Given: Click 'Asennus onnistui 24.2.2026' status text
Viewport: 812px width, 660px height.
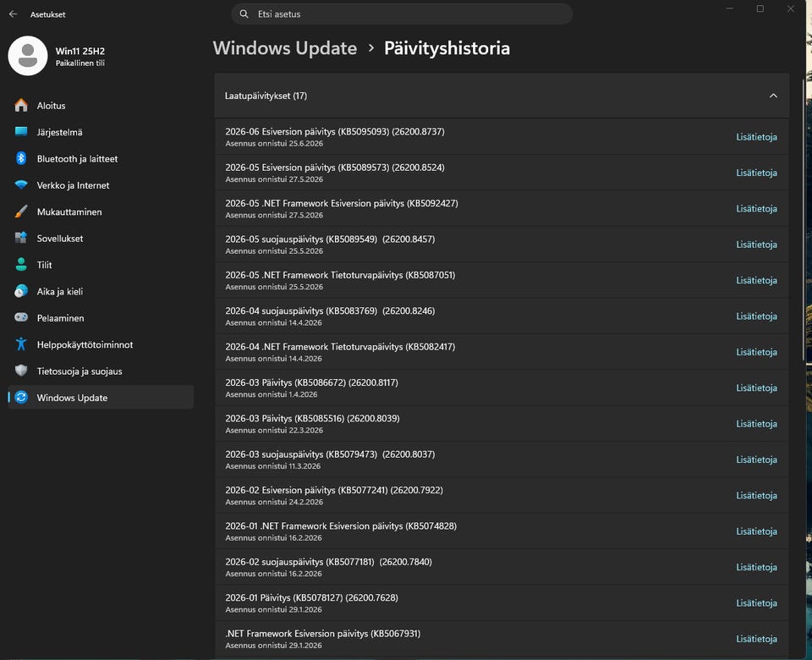Looking at the screenshot, I should pos(274,502).
